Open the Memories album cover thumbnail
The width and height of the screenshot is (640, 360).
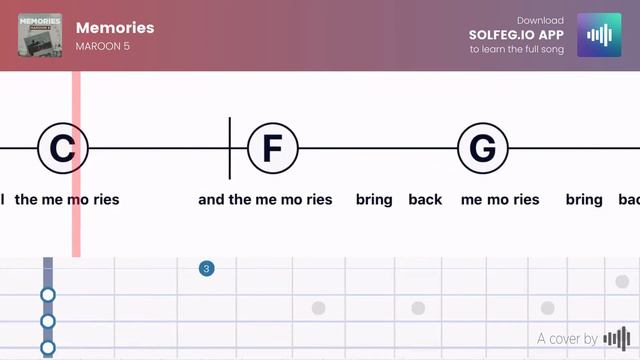coord(40,35)
